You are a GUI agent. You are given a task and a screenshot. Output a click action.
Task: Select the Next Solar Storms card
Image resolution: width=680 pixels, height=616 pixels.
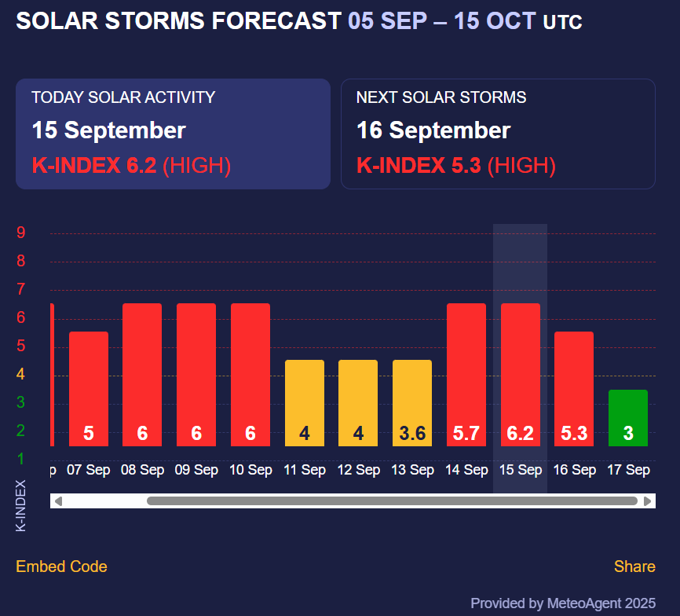coord(498,134)
